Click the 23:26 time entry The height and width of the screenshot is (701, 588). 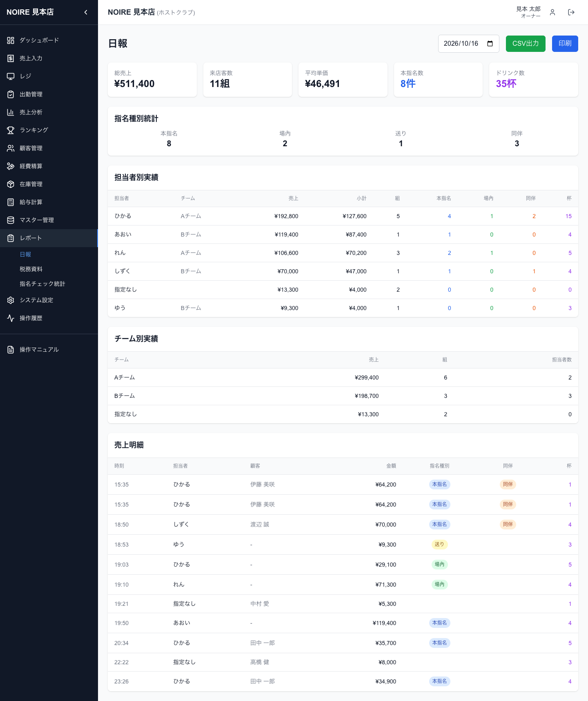[x=122, y=681]
